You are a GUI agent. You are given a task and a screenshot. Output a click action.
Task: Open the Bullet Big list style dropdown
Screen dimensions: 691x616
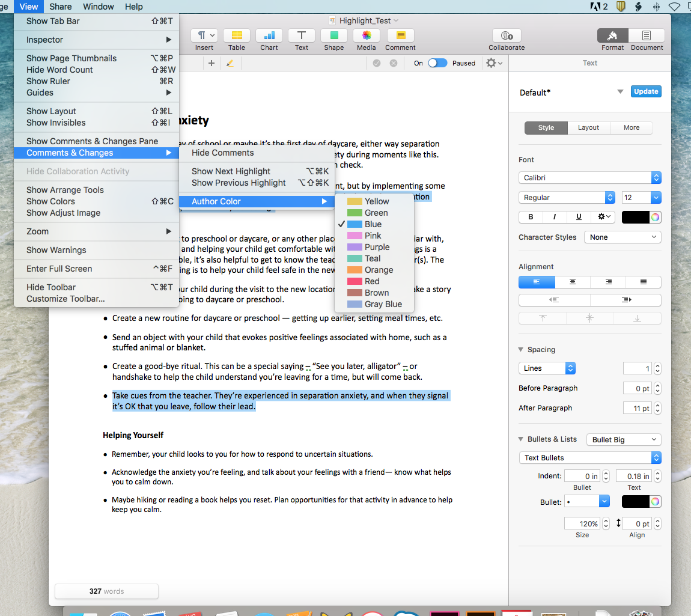click(624, 439)
